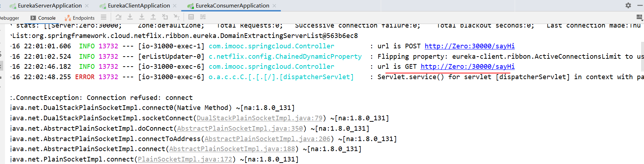
Task: Click the Step Out debugger icon
Action: [153, 17]
